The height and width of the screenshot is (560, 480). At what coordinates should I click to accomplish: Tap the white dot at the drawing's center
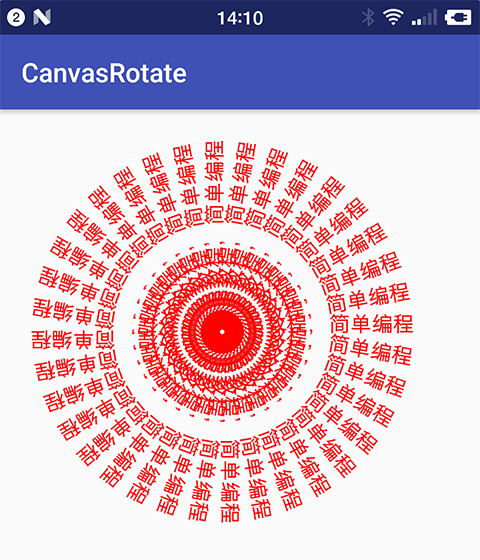tap(222, 332)
